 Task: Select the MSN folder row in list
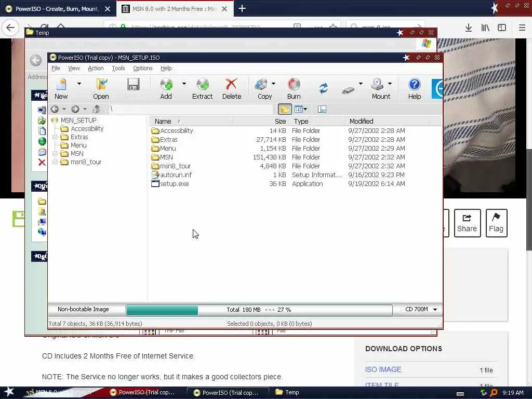(278, 157)
